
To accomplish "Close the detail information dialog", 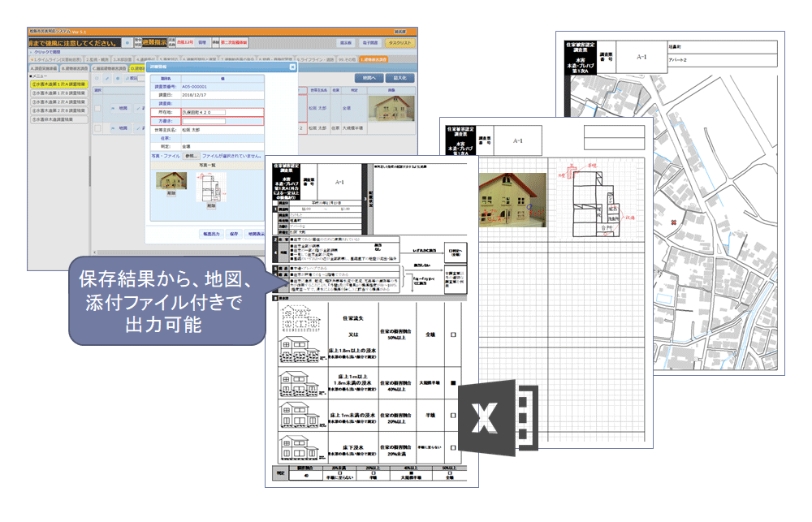I will point(292,67).
